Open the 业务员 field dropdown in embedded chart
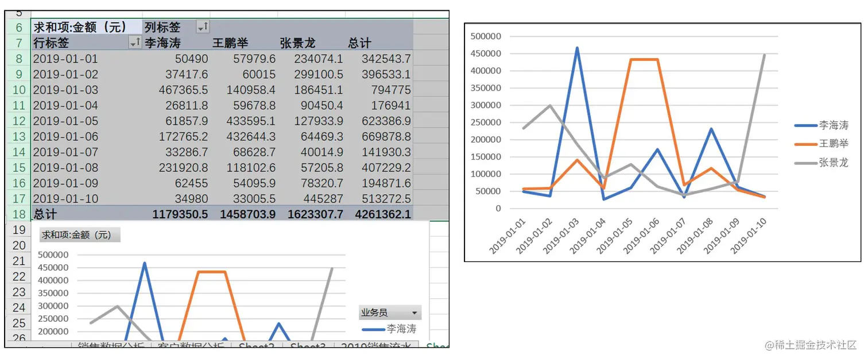868x362 pixels. 414,313
